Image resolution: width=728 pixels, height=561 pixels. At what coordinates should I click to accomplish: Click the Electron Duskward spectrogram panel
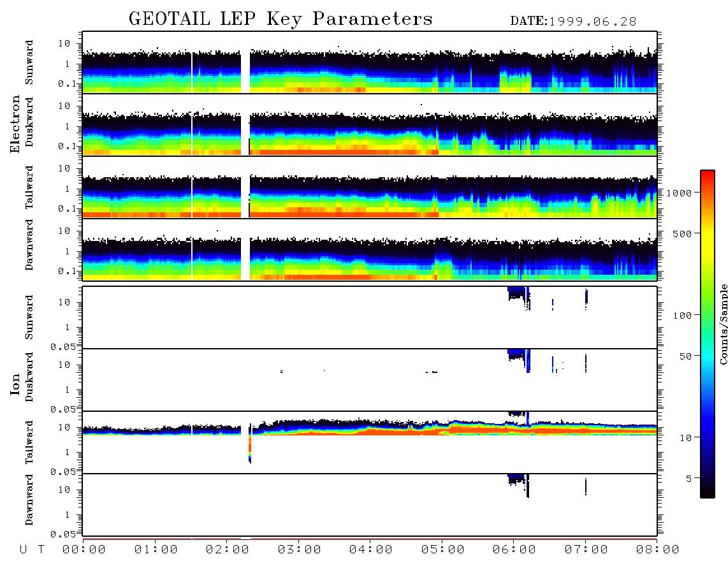click(370, 124)
